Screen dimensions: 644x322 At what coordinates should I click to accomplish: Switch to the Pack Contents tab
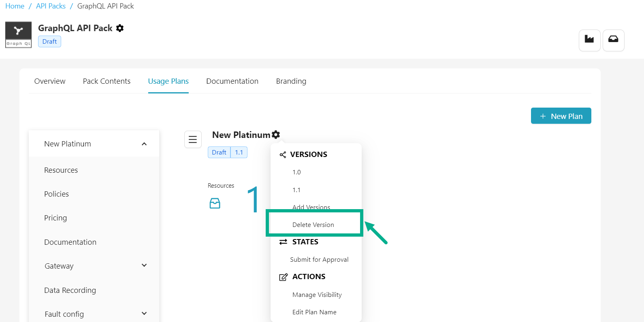(x=107, y=81)
